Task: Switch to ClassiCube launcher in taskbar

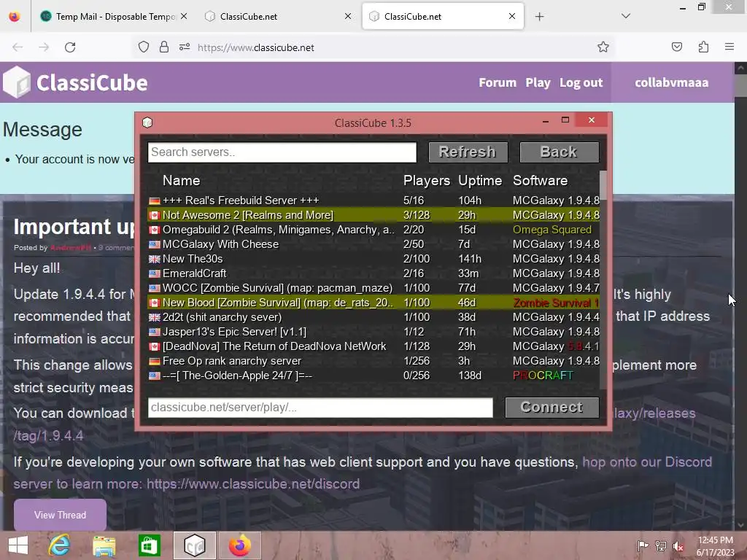Action: (x=194, y=545)
